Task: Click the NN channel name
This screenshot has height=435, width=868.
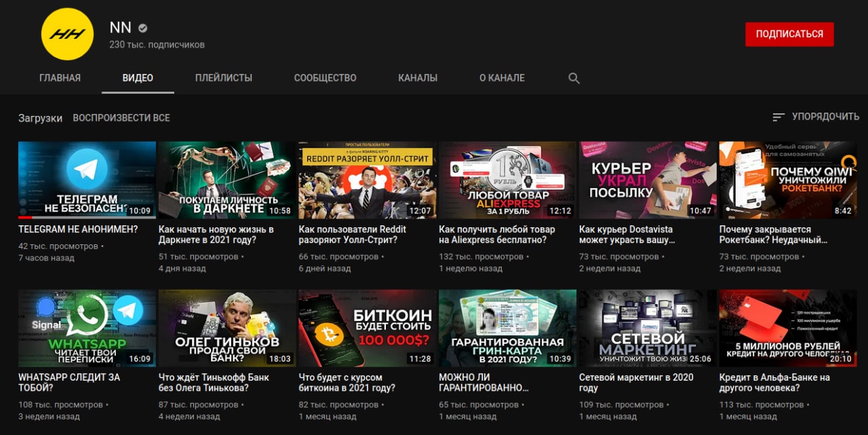Action: [120, 28]
